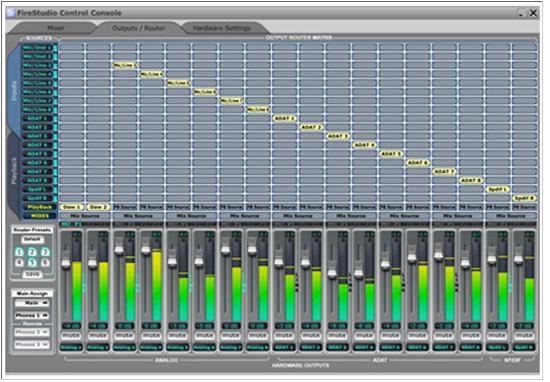Viewport: 550px width, 382px height.
Task: Click the Mic/Inst 2 source label
Action: (37, 56)
